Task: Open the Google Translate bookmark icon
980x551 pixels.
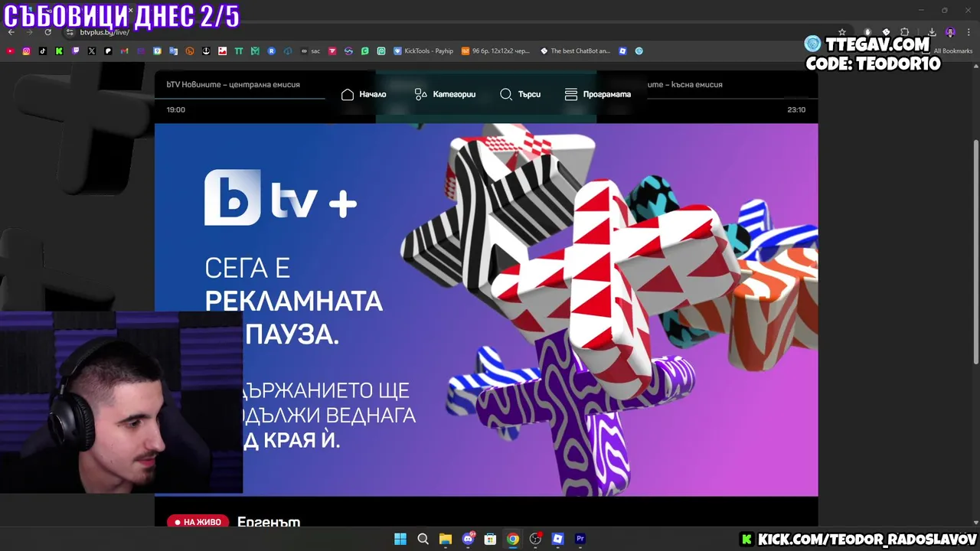Action: 174,51
